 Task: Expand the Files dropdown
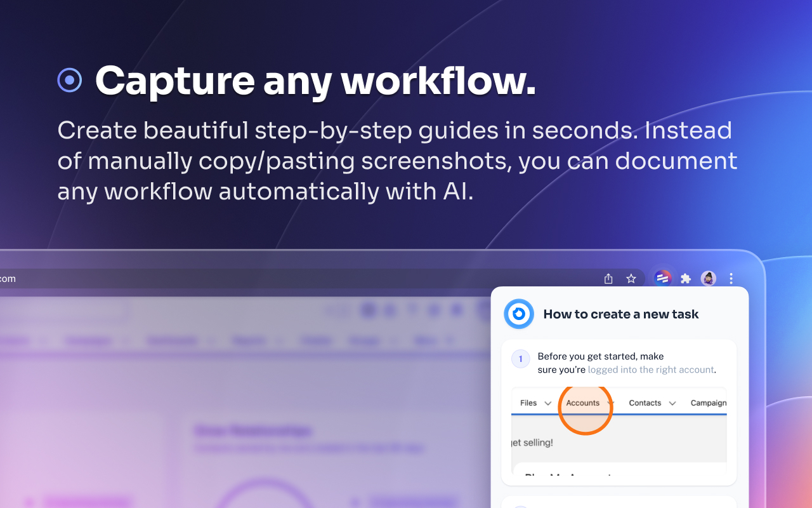[547, 403]
